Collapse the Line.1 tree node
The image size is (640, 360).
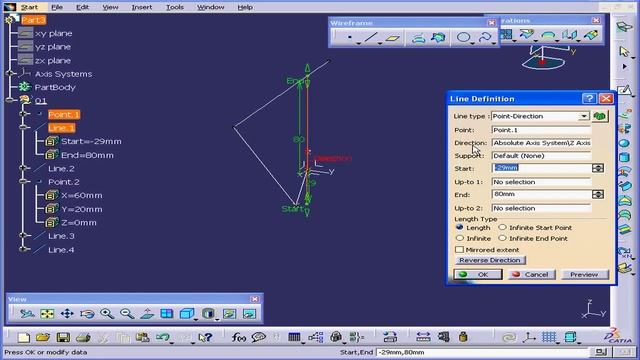coord(23,128)
